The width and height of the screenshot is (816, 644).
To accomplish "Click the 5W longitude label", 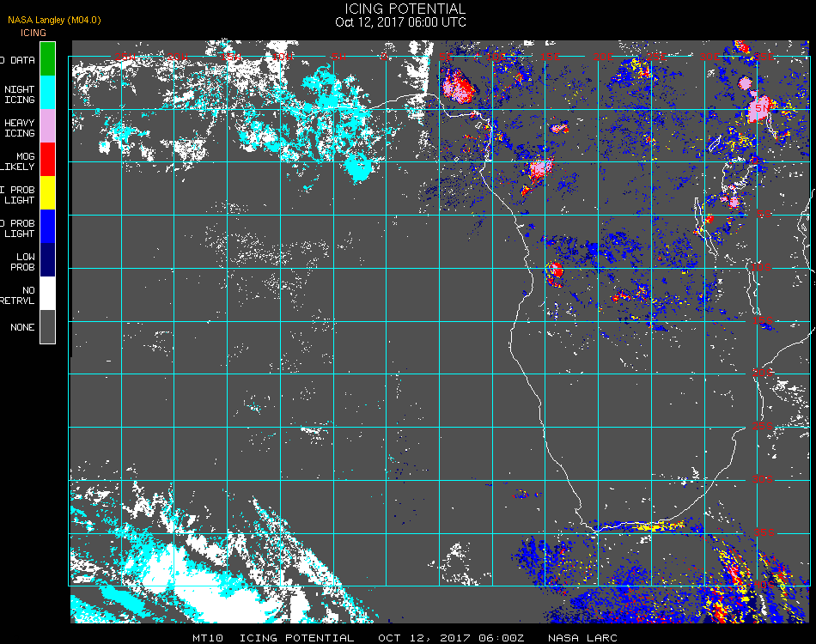I will pos(338,57).
